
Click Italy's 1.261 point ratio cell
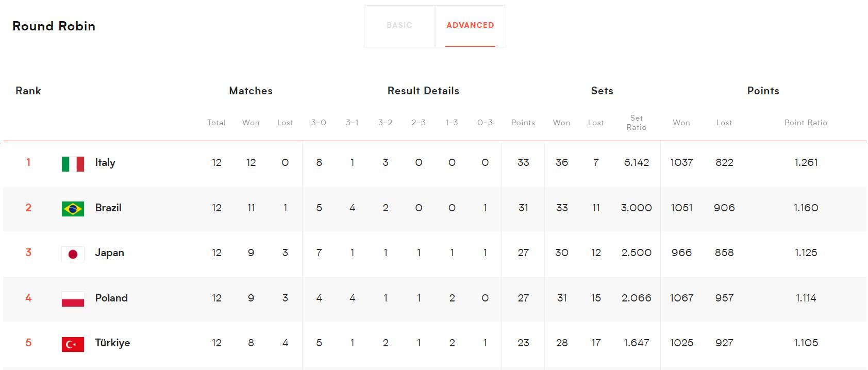[806, 163]
